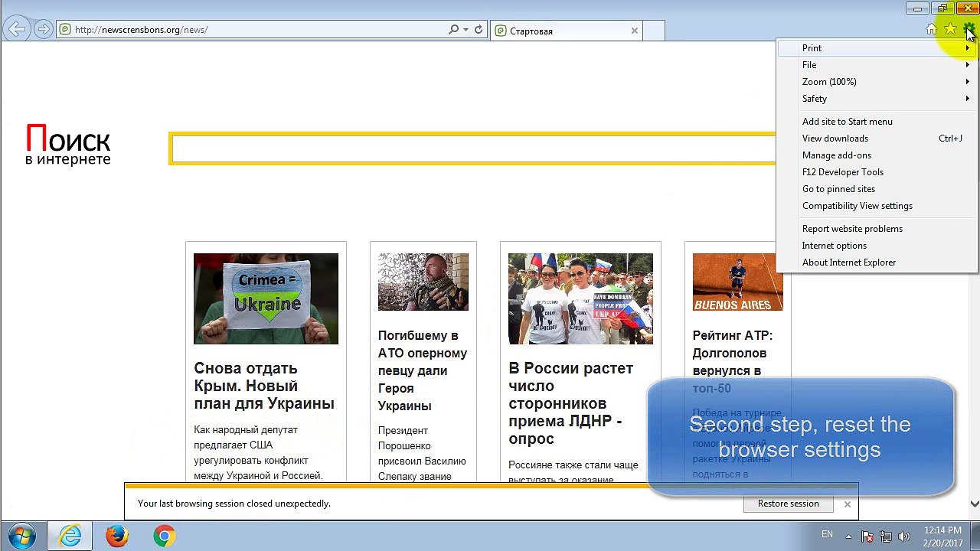Click the site icon in the address bar
This screenshot has height=551, width=980.
(65, 30)
